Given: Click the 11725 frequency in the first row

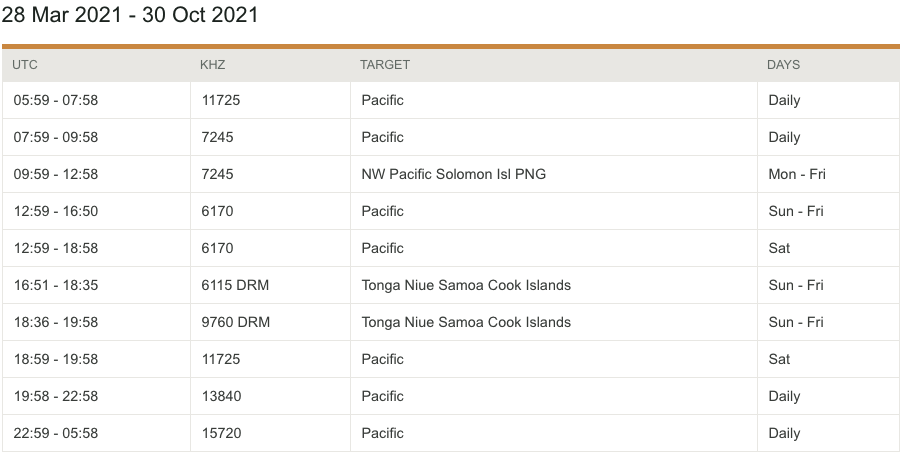Looking at the screenshot, I should (221, 100).
